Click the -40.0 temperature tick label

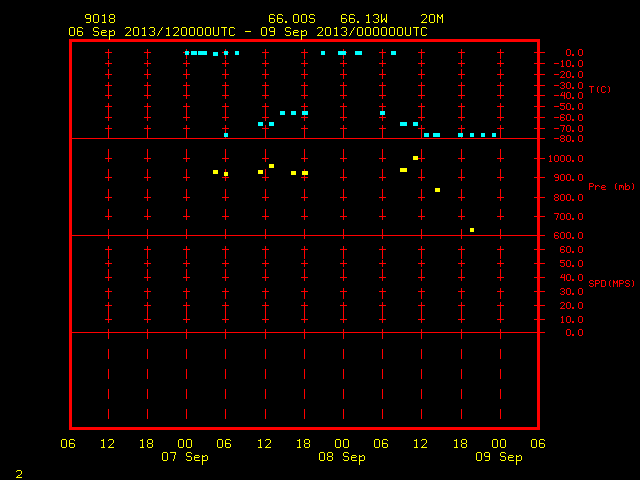pyautogui.click(x=568, y=96)
